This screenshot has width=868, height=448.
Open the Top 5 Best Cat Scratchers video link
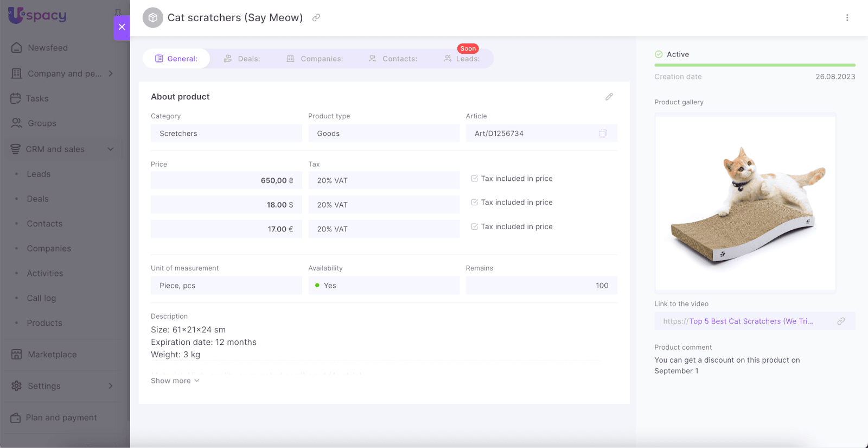click(751, 321)
